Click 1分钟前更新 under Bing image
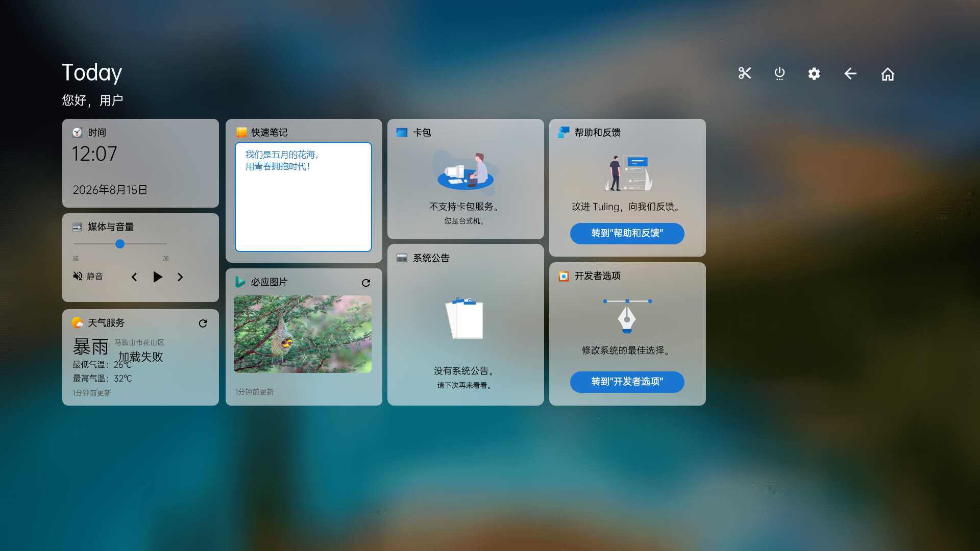Screen dimensions: 980x551 click(x=254, y=392)
